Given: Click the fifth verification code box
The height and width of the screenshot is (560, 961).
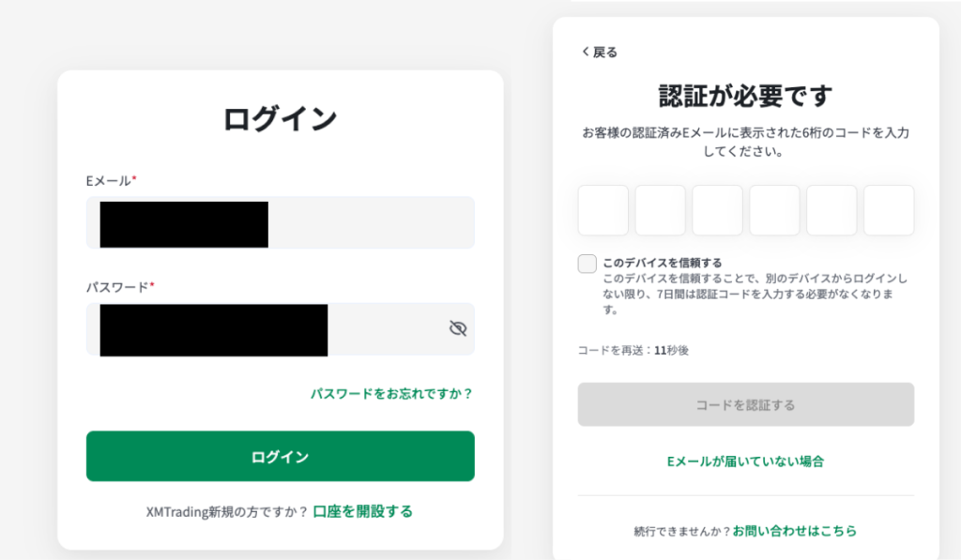Looking at the screenshot, I should coord(831,209).
